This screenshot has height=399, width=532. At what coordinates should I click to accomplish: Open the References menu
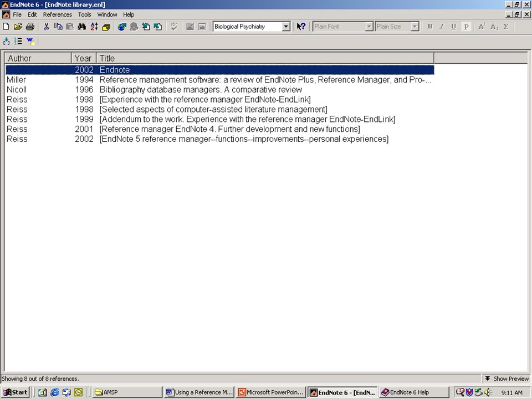57,14
